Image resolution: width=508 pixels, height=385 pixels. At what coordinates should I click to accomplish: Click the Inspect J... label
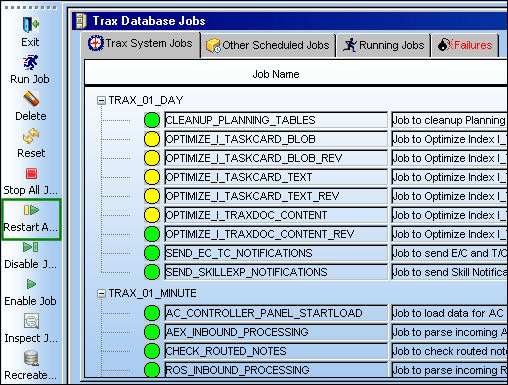pos(31,338)
